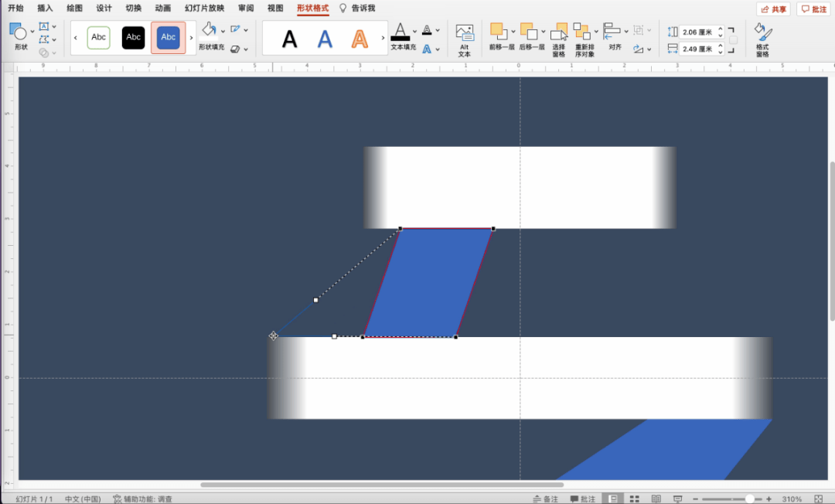This screenshot has height=504, width=835.
Task: Click 批注 in the status bar
Action: (583, 499)
